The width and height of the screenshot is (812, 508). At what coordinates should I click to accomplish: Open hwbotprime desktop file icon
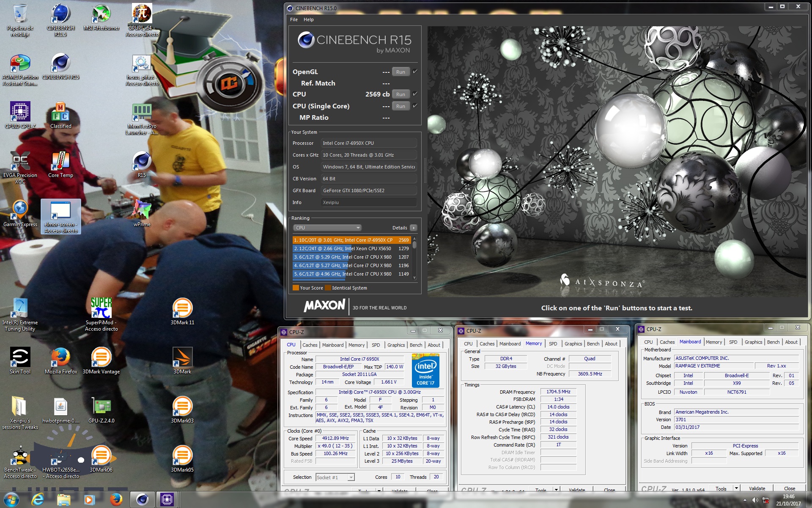click(60, 410)
